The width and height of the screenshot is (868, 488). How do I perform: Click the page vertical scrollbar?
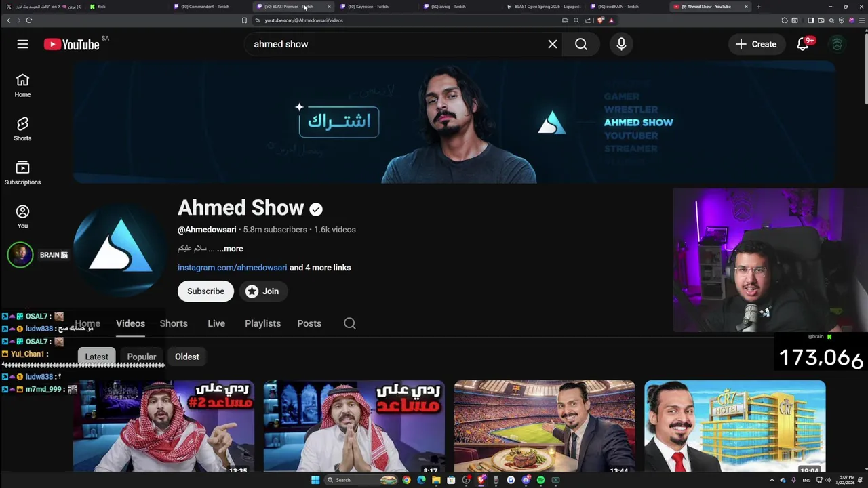click(x=865, y=68)
